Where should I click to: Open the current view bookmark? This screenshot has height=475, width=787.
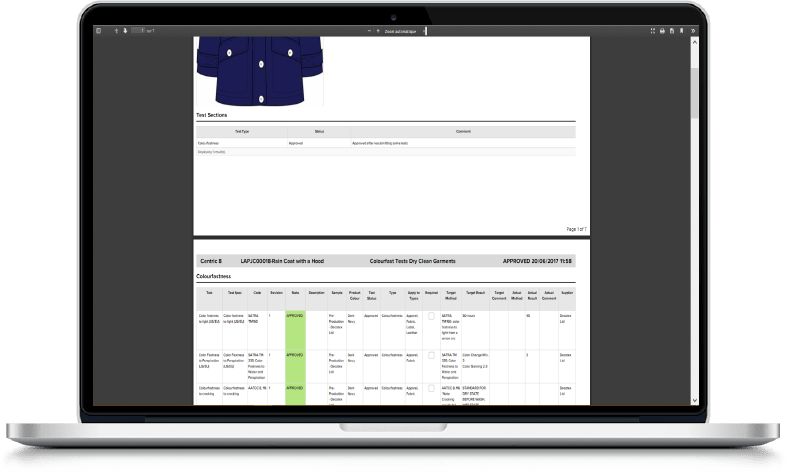point(682,31)
